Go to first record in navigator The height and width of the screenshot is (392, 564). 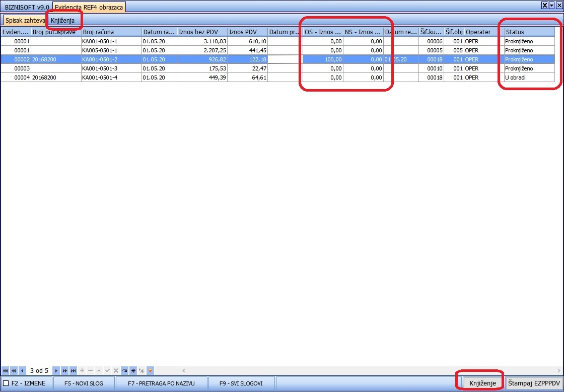pyautogui.click(x=6, y=370)
